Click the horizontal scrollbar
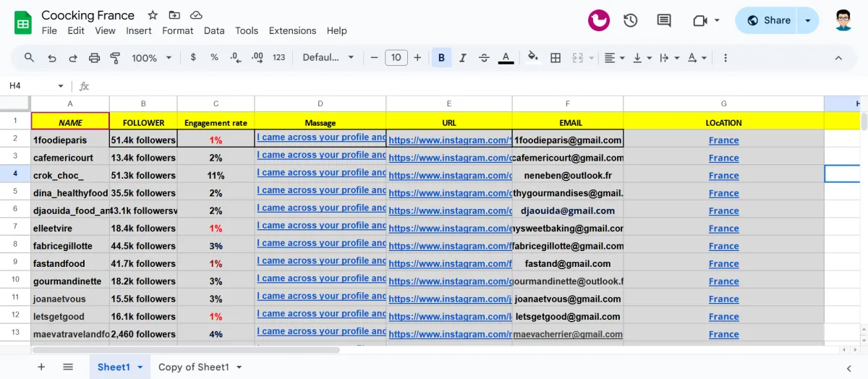 [186, 350]
